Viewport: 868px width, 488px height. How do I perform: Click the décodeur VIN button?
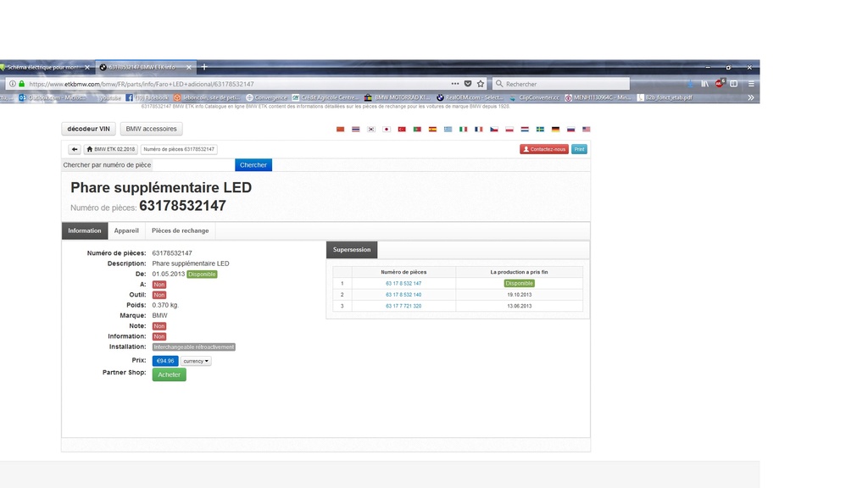pyautogui.click(x=88, y=129)
